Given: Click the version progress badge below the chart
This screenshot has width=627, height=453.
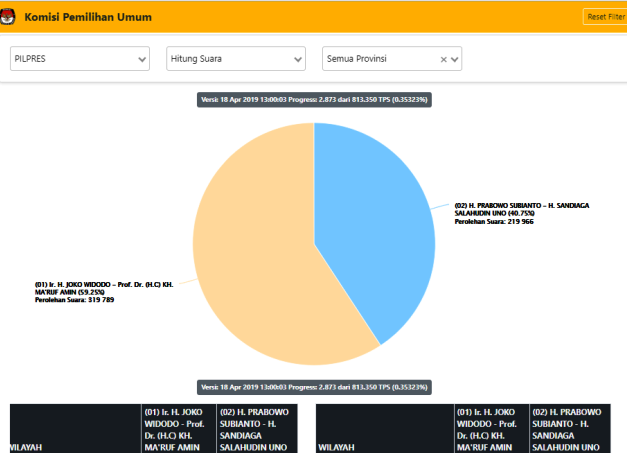Looking at the screenshot, I should [x=314, y=386].
